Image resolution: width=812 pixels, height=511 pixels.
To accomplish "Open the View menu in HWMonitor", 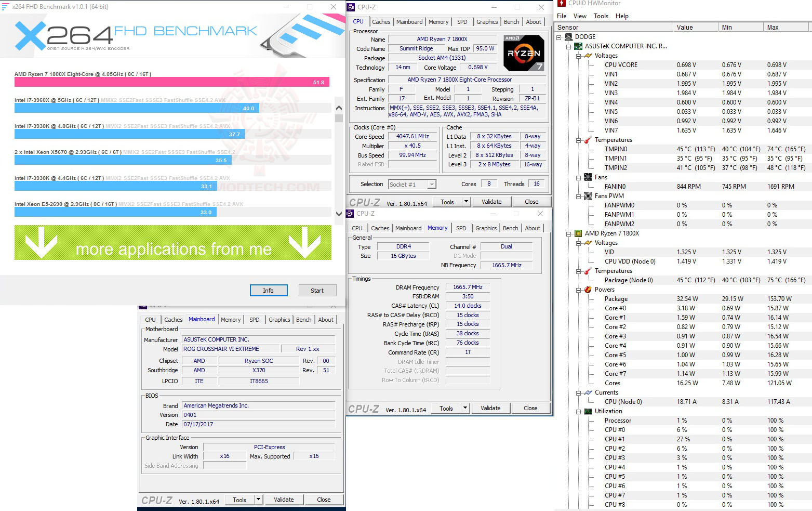I will [x=580, y=16].
